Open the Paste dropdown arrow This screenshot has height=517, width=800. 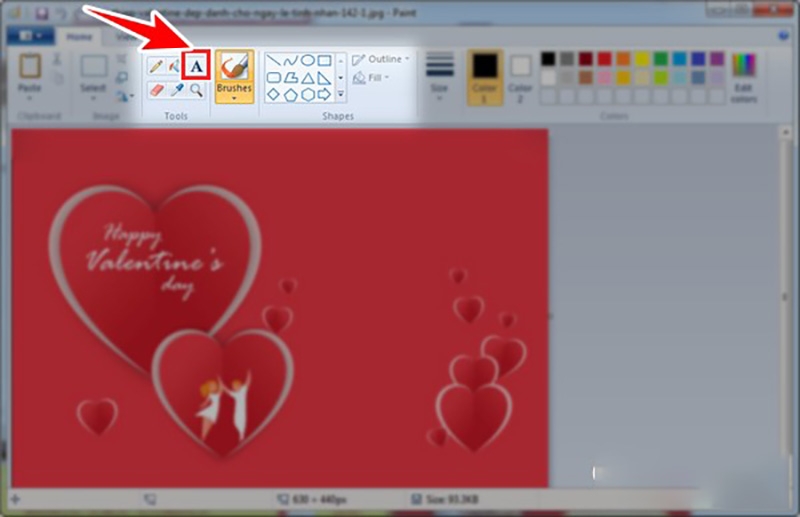tap(30, 97)
